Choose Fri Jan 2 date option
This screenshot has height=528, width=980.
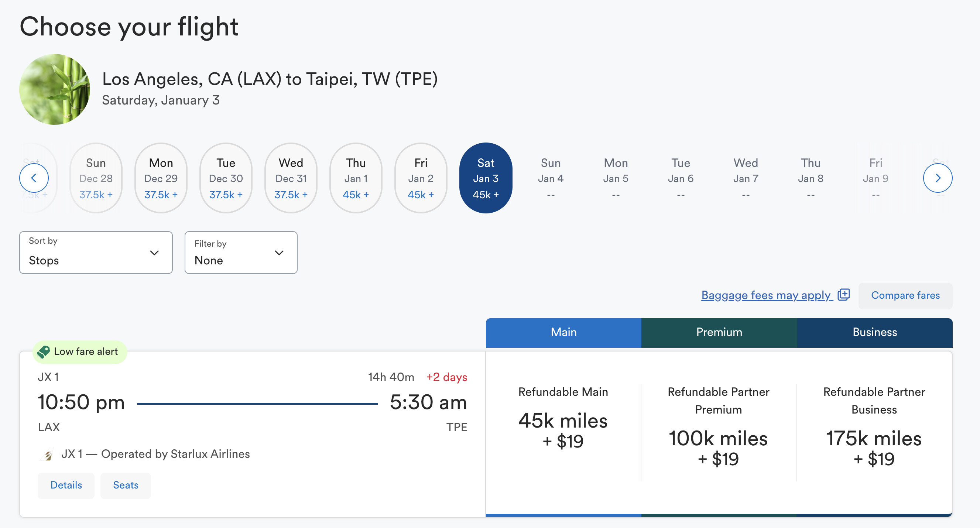(420, 178)
